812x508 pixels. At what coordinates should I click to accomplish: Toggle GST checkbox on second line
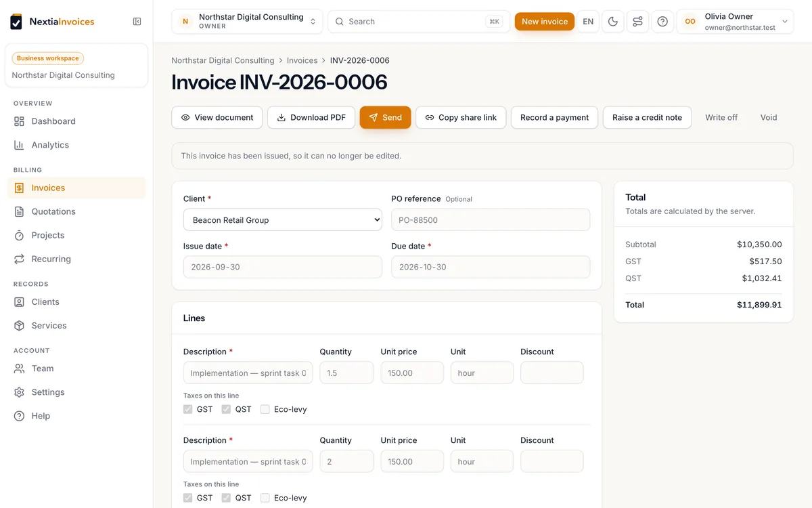click(187, 498)
